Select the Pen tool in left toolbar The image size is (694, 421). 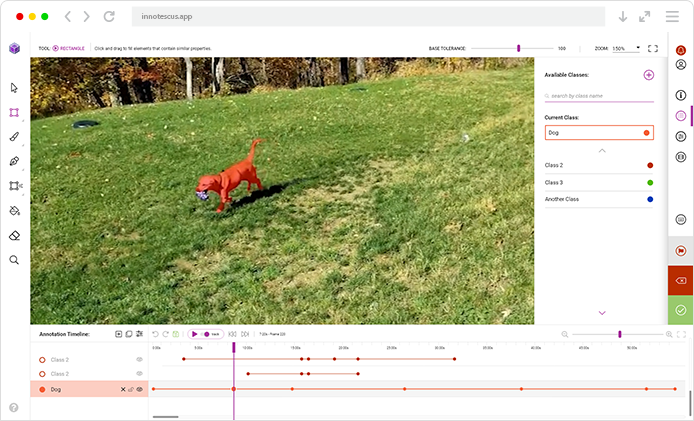(14, 161)
